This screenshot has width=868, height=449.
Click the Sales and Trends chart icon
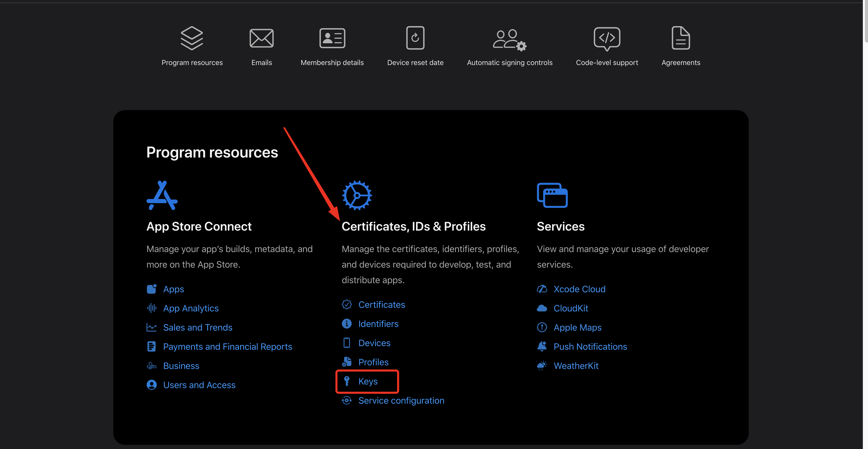(152, 327)
